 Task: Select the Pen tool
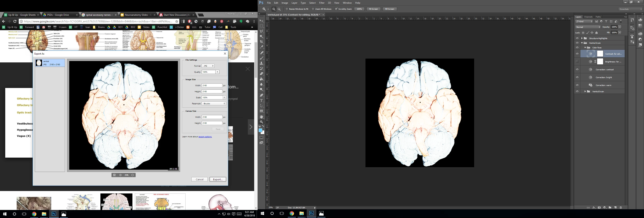click(261, 95)
